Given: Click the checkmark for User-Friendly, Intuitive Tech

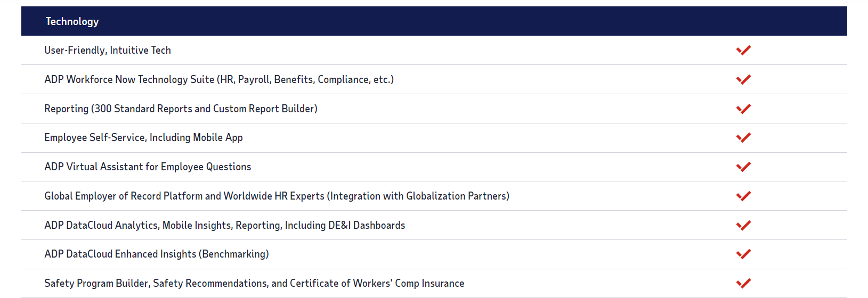Looking at the screenshot, I should coord(743,50).
